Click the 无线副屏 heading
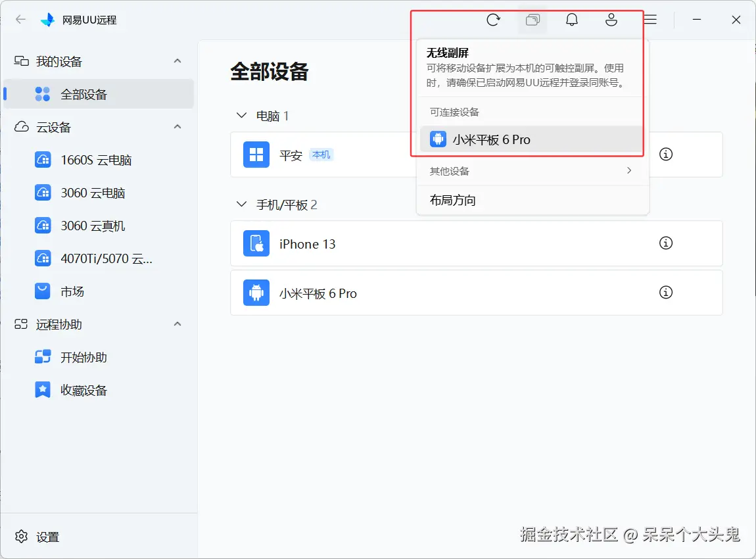This screenshot has height=559, width=756. (448, 53)
